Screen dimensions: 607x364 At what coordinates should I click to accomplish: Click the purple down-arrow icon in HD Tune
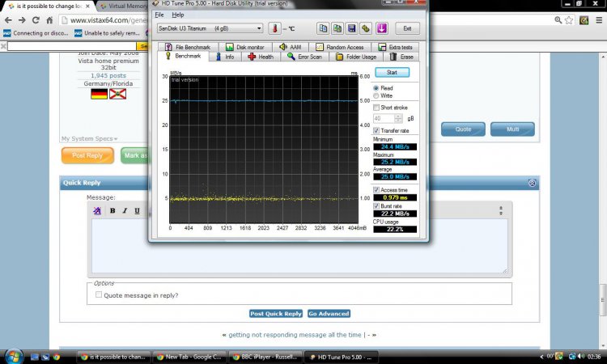pos(382,28)
